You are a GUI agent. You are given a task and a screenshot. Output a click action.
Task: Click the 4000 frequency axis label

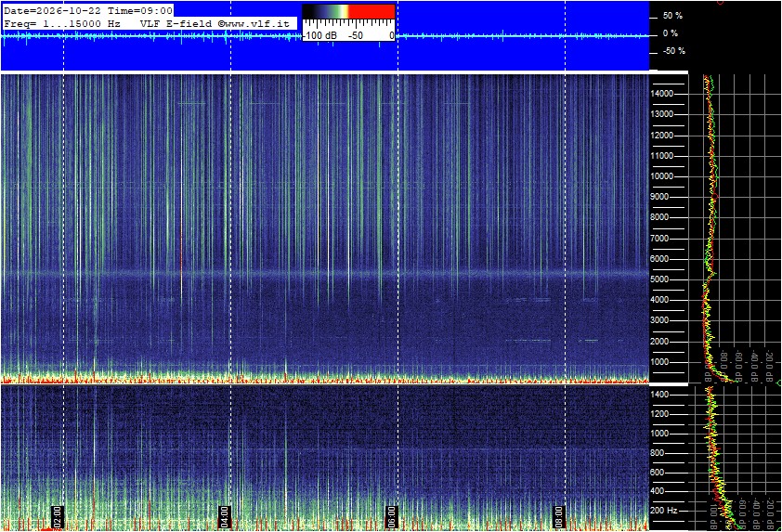click(x=659, y=300)
